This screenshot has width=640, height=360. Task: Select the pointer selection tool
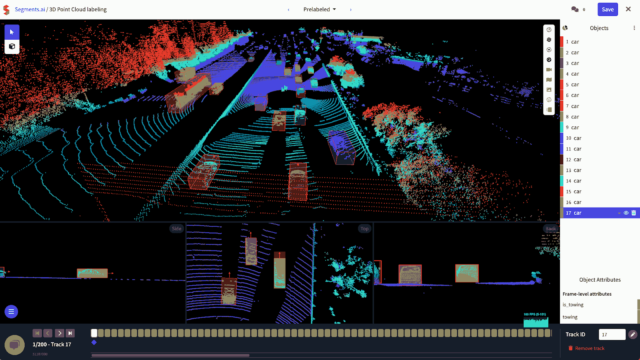coord(12,32)
